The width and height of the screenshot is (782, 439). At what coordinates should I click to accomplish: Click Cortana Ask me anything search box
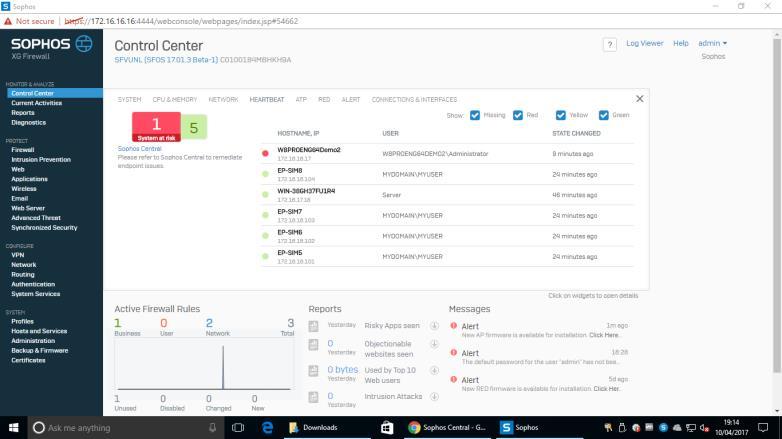tap(125, 428)
